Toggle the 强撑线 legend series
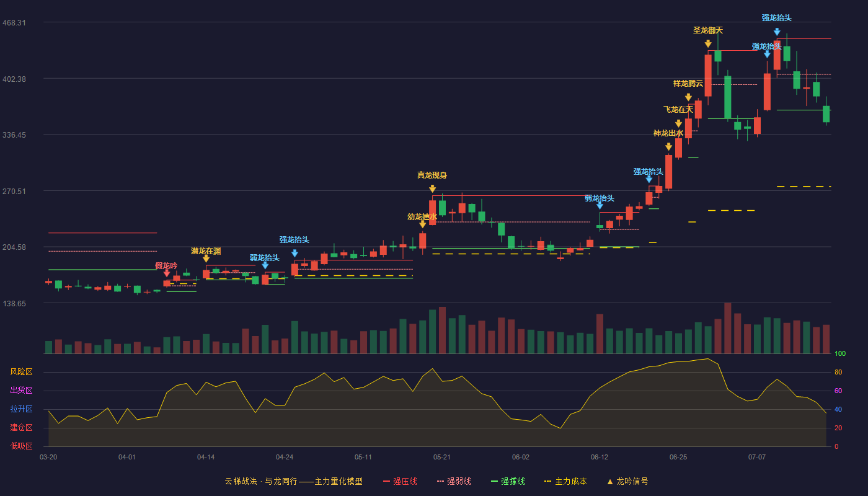The width and height of the screenshot is (868, 496). click(x=508, y=481)
